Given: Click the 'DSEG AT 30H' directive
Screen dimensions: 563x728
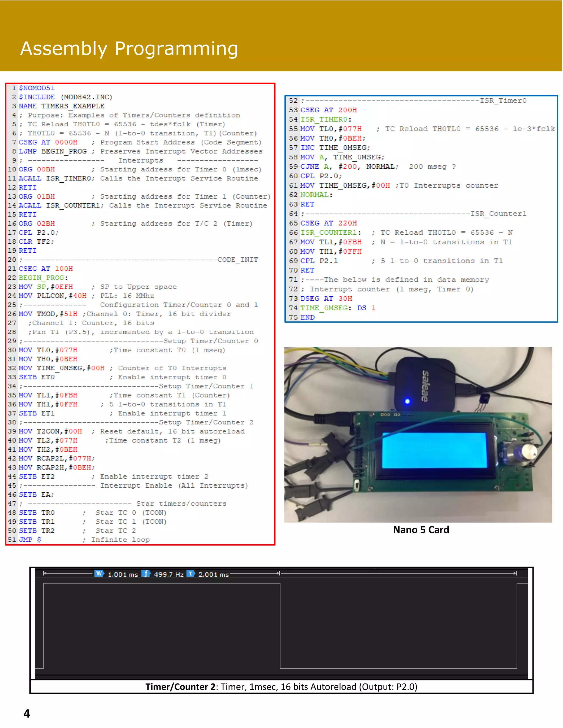Looking at the screenshot, I should pos(326,298).
